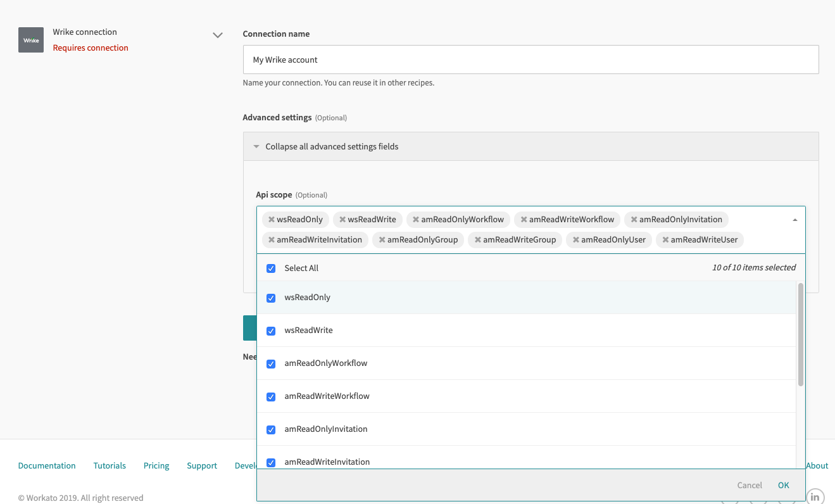
Task: Click the Wrike application logo
Action: pos(31,39)
